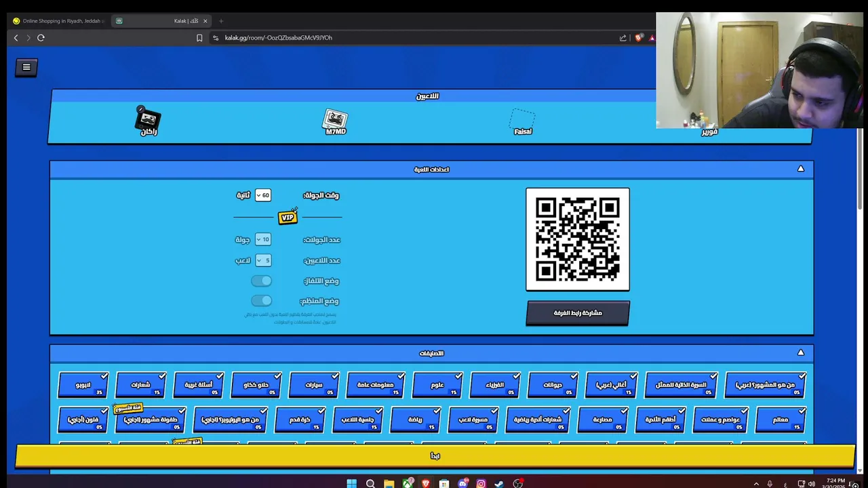Click راكان player avatar
The width and height of the screenshot is (868, 488).
tap(148, 119)
